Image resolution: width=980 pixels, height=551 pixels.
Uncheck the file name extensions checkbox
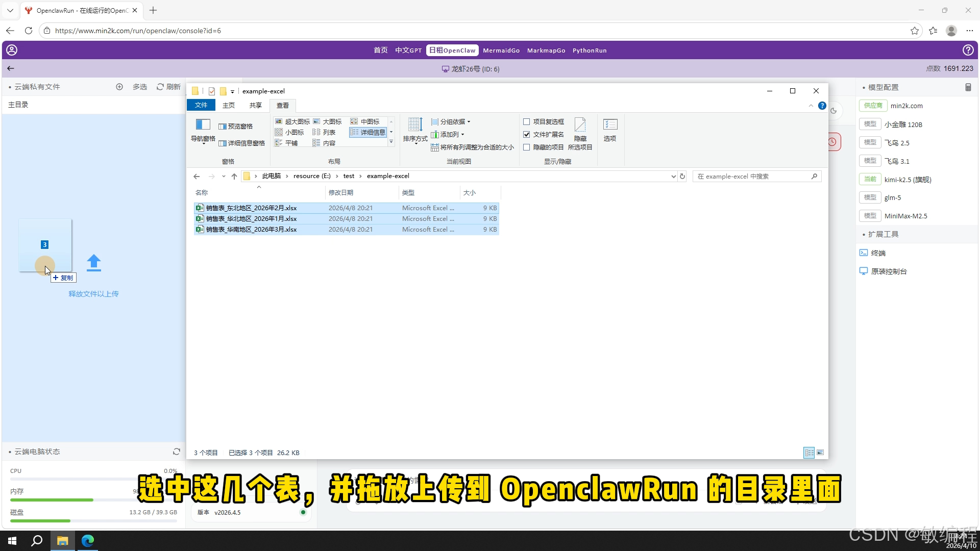527,135
